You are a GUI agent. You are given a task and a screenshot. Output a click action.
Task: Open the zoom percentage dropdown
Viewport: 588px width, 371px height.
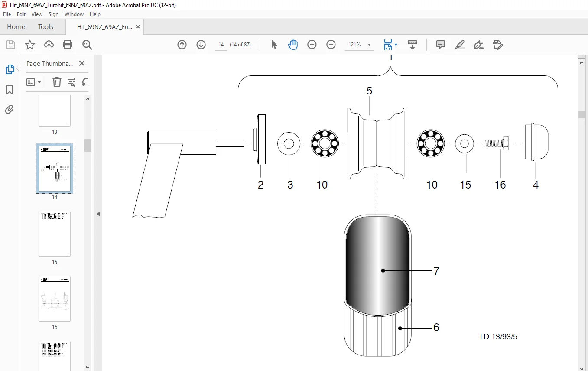tap(369, 45)
